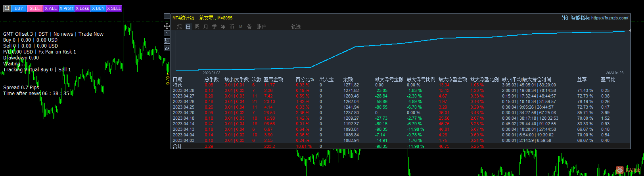Open the 轨迹 track tab
The image size is (644, 176).
point(296,27)
